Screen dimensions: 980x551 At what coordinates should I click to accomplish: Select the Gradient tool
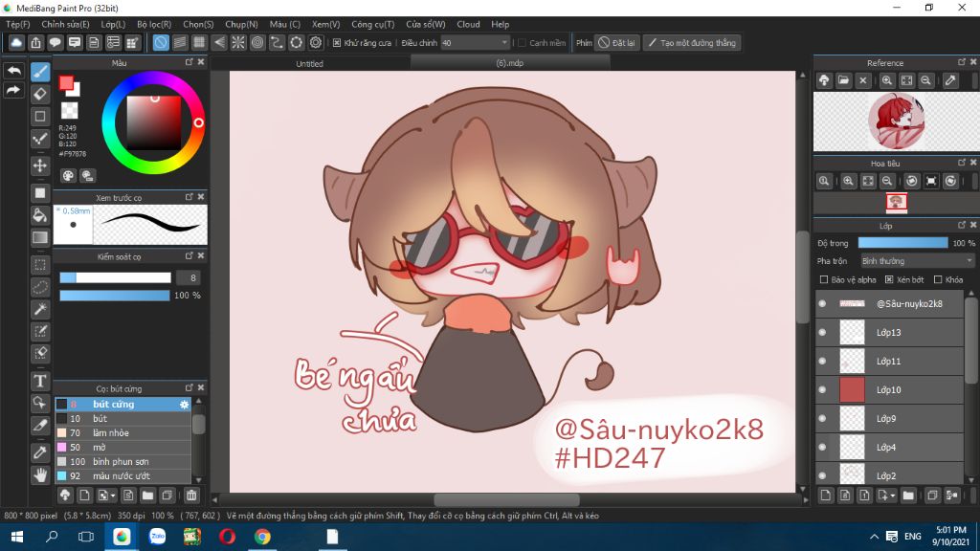40,237
